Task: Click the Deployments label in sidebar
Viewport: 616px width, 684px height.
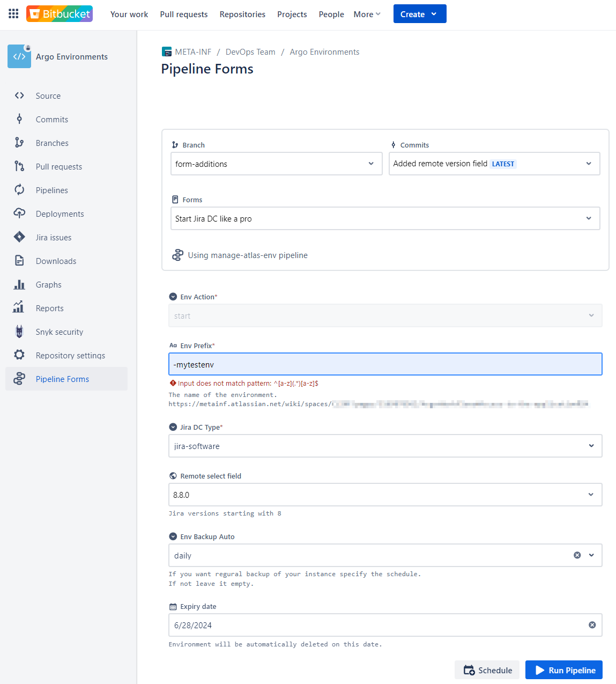Action: [60, 214]
